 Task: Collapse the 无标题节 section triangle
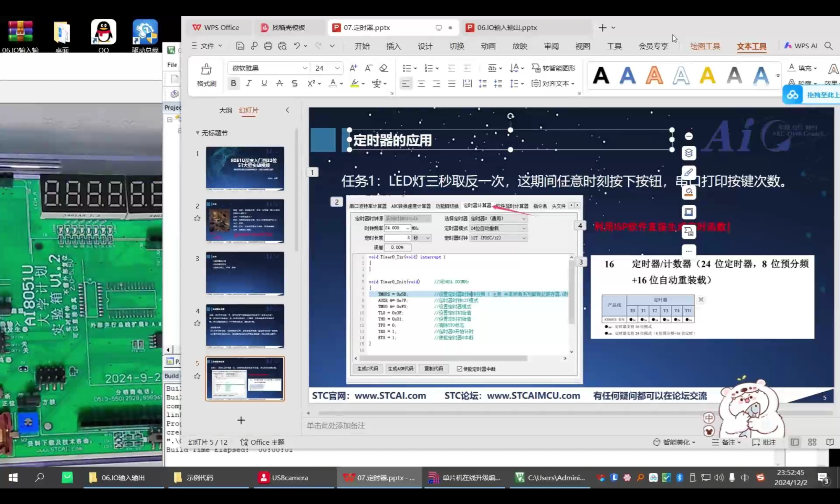click(x=197, y=133)
